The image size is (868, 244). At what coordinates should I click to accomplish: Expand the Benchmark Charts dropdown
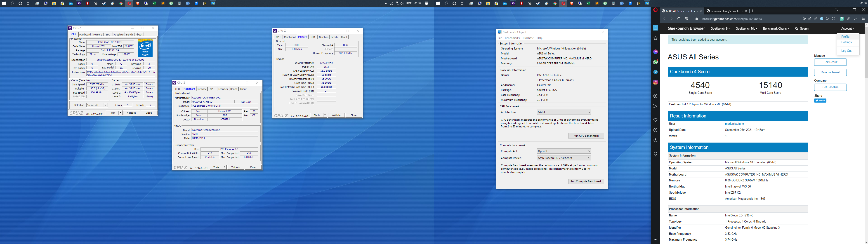[x=776, y=29]
